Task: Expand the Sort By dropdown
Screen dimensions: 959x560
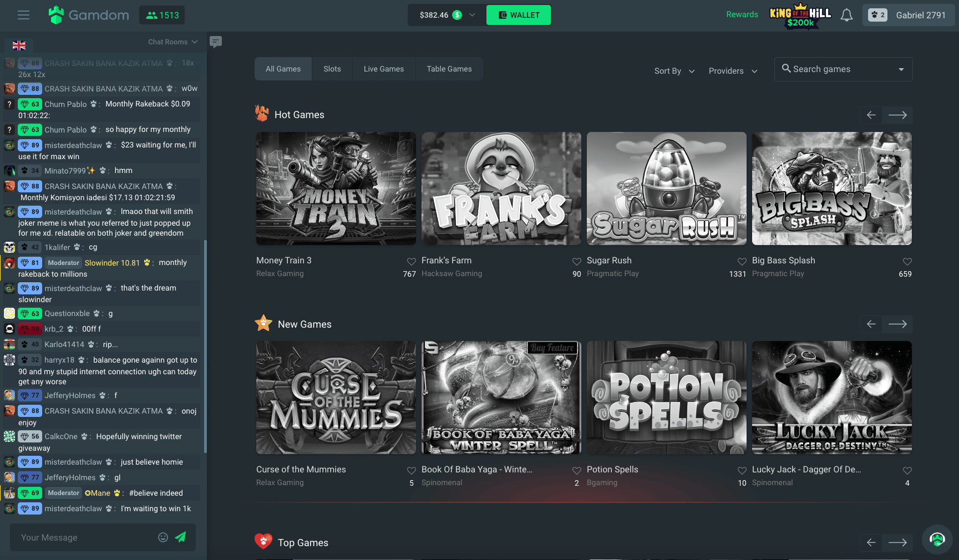Action: [x=674, y=71]
